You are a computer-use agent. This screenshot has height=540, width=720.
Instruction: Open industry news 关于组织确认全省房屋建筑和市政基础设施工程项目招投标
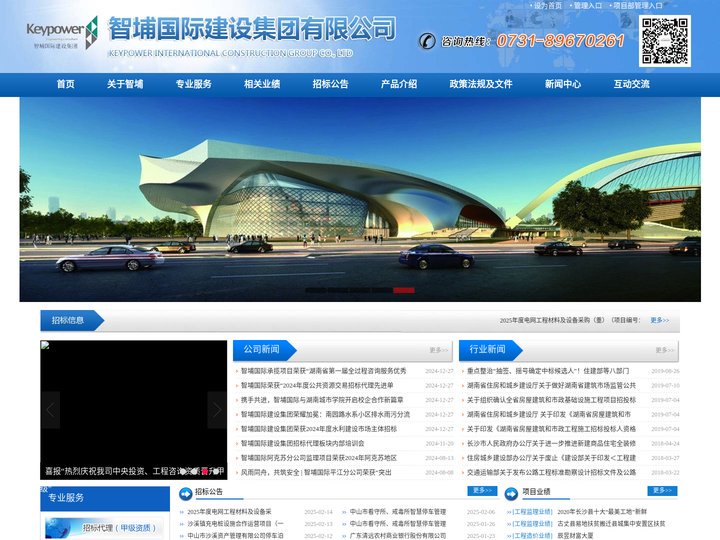551,400
